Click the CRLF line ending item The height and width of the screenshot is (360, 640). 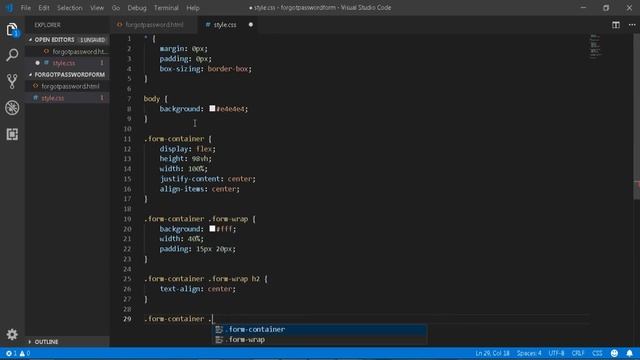578,353
